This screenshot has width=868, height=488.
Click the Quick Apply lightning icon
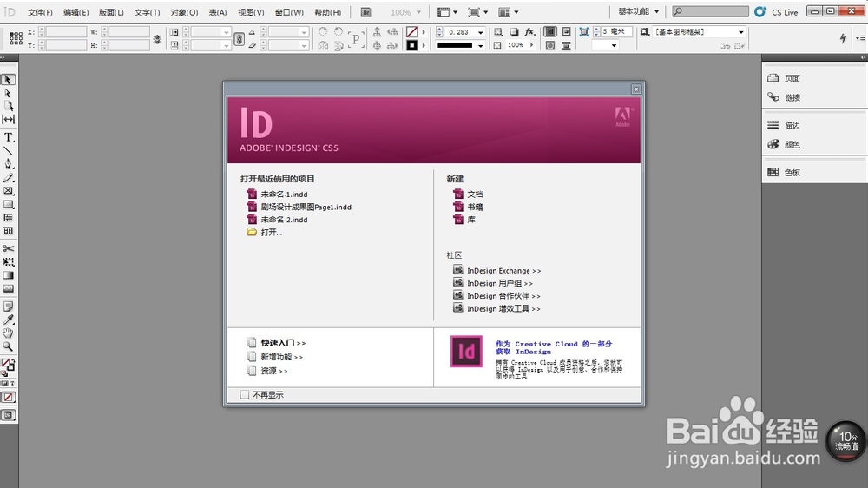click(x=843, y=38)
